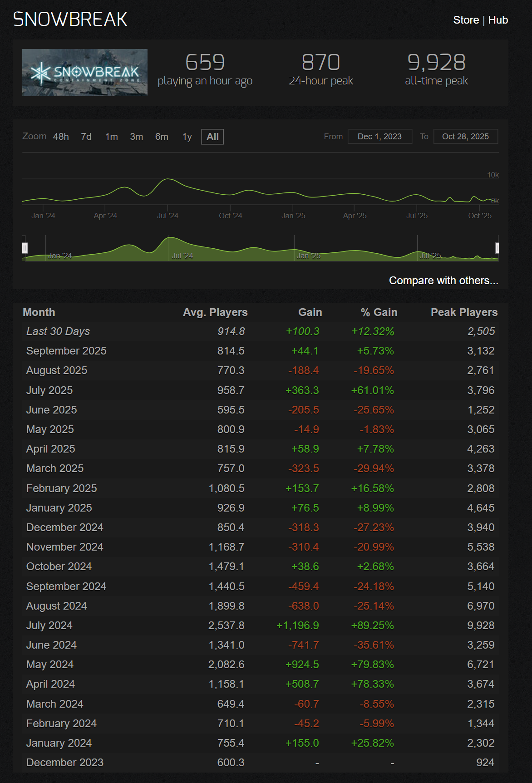Click the September 2024 row label
The height and width of the screenshot is (783, 532).
coord(66,586)
